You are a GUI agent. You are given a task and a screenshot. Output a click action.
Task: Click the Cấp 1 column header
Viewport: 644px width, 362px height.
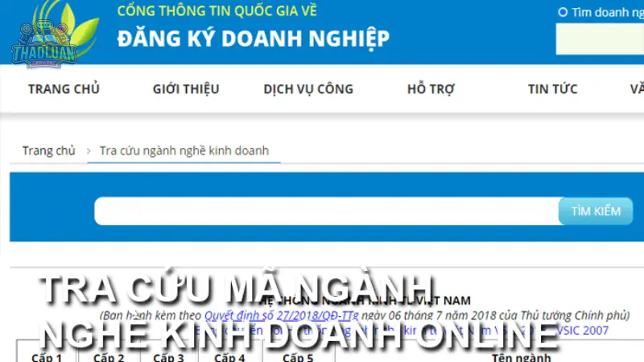pyautogui.click(x=47, y=356)
